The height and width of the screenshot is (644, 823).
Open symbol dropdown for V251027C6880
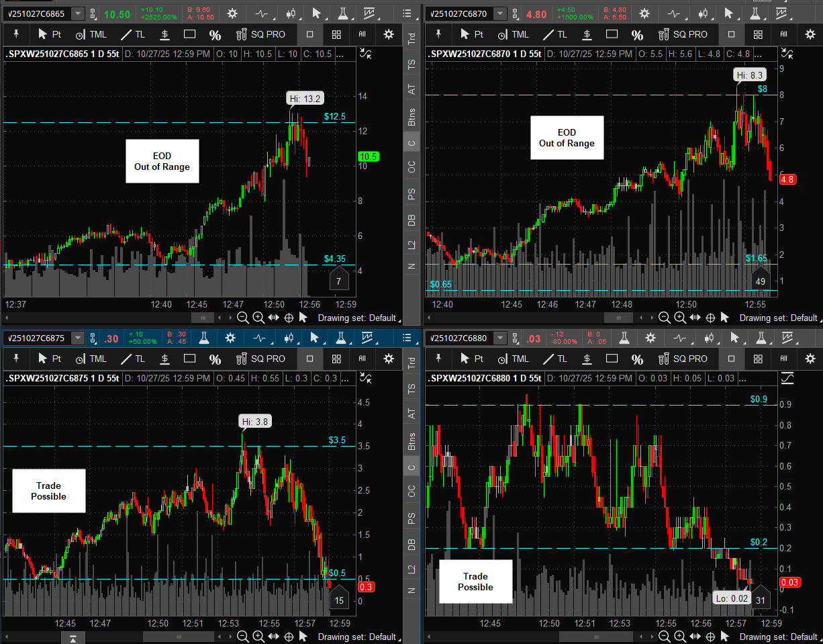coord(499,338)
